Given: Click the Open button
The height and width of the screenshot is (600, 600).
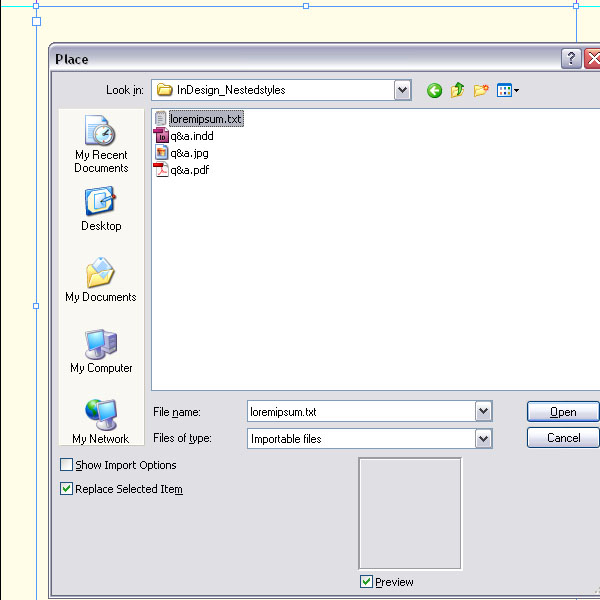Looking at the screenshot, I should (563, 412).
